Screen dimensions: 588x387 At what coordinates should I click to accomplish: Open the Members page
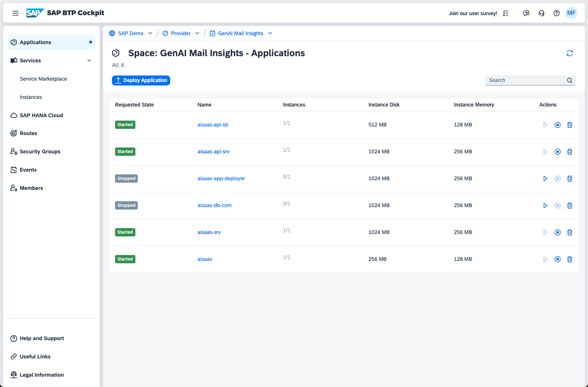(31, 188)
